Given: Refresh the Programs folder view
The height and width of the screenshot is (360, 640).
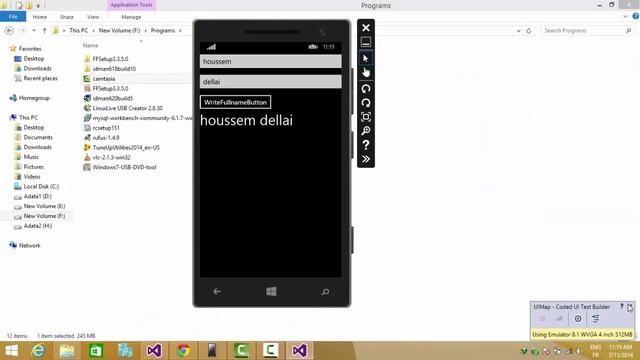Looking at the screenshot, I should [529, 31].
